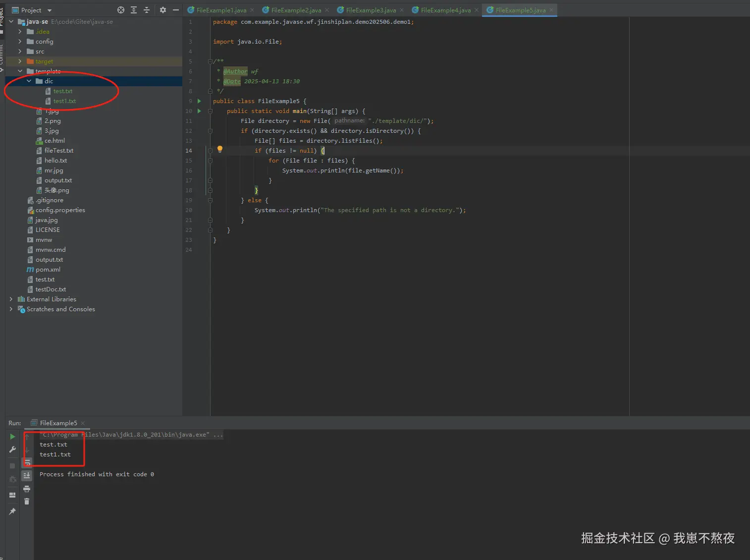
Task: Open the Project view dropdown
Action: pos(50,10)
